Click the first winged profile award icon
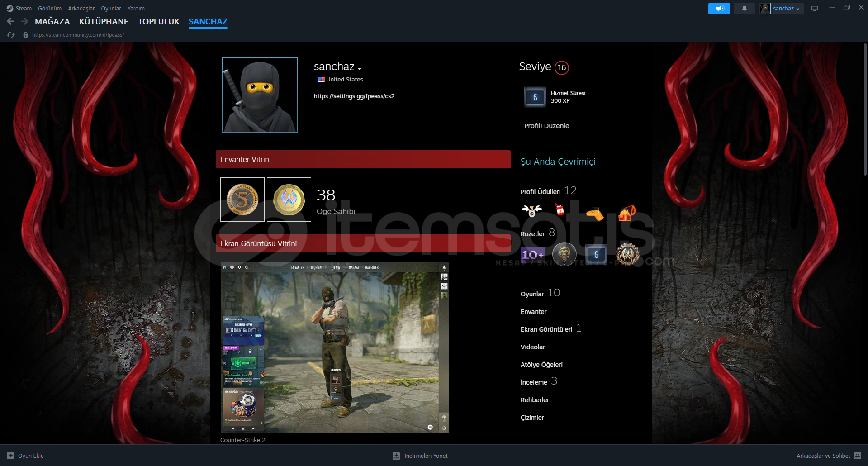Viewport: 868px width, 466px height. click(531, 210)
